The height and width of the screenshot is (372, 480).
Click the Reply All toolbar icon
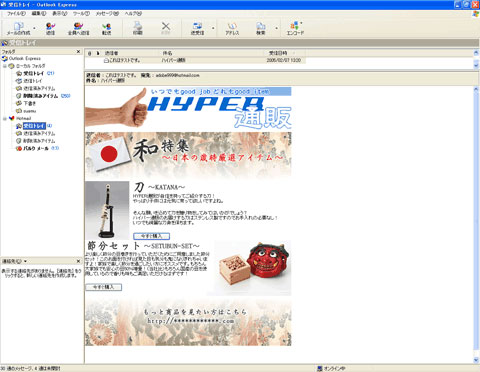coord(78,28)
